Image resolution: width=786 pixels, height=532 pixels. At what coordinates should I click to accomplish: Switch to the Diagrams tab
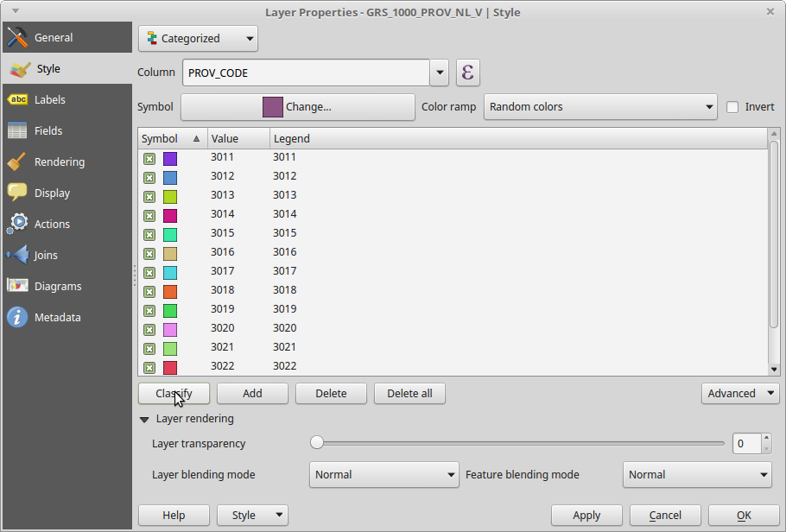coord(57,287)
